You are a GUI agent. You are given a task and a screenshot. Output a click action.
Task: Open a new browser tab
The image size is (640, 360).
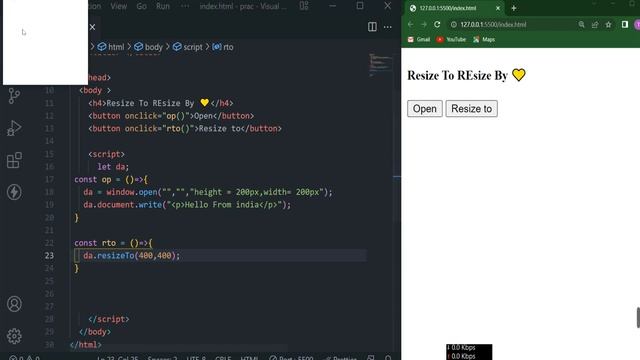(x=513, y=8)
